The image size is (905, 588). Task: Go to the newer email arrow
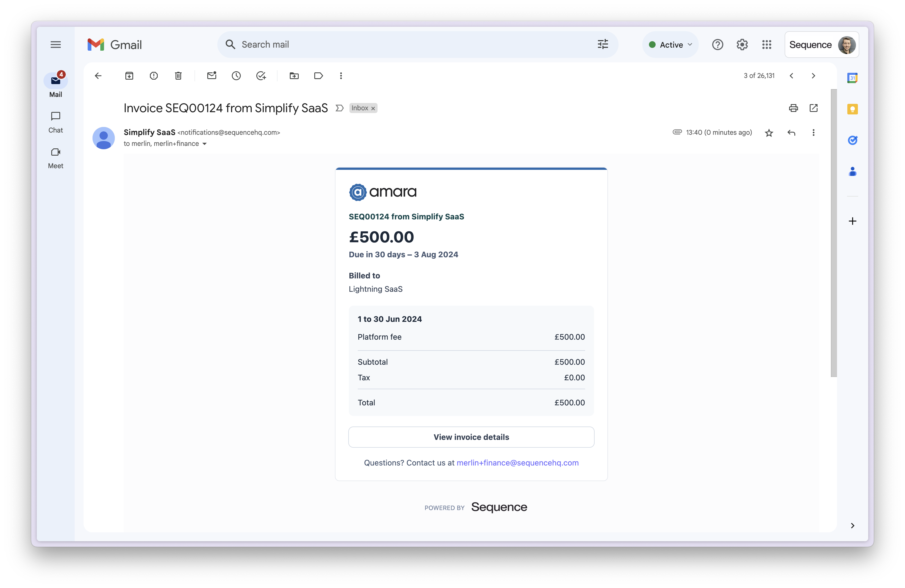pos(792,76)
